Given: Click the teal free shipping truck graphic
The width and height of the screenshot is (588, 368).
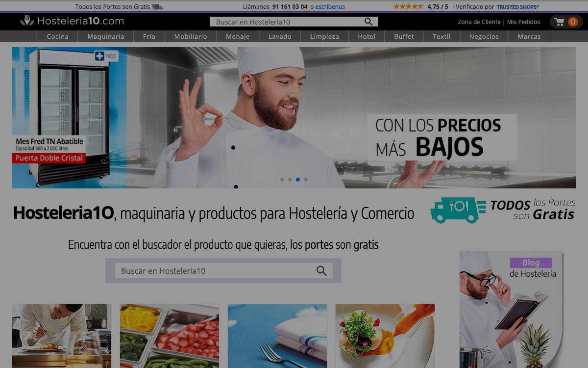Looking at the screenshot, I should (x=458, y=210).
